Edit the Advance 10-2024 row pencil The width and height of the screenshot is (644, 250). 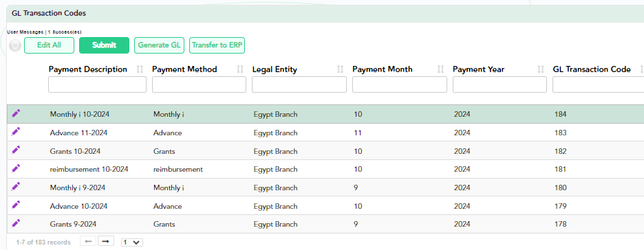[x=16, y=205]
